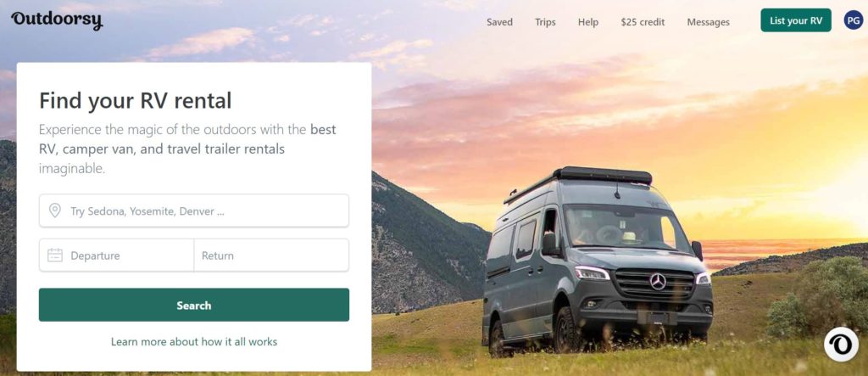The image size is (868, 376).
Task: Go to Trips
Action: point(545,22)
